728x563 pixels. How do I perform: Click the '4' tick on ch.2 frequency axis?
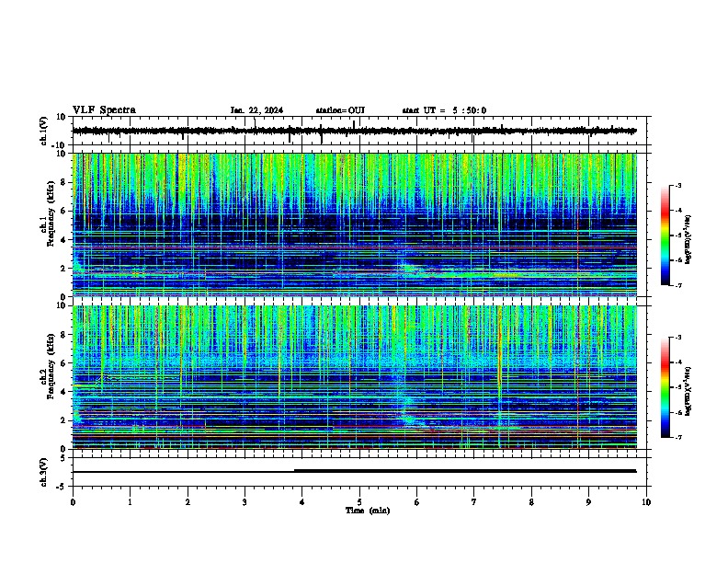click(64, 392)
